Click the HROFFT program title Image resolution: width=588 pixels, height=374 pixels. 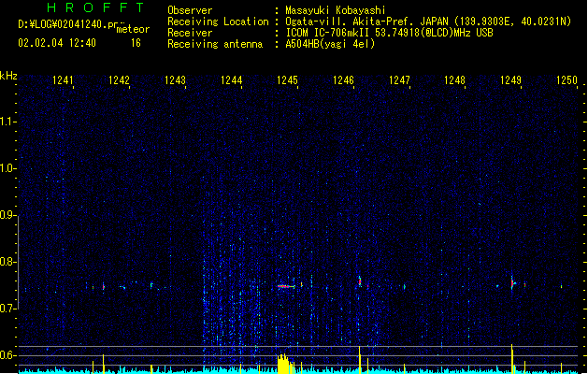point(96,7)
